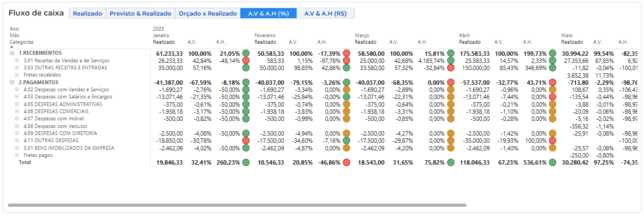Toggle expander for 4.09 DESPESAS COM DIRETORIA
This screenshot has height=216, width=644.
pyautogui.click(x=17, y=133)
